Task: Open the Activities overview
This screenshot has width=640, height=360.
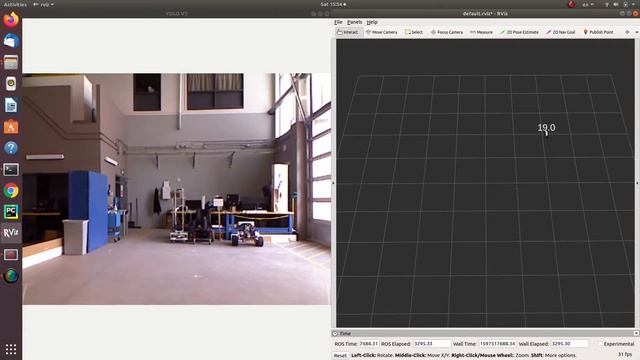Action: [15, 4]
